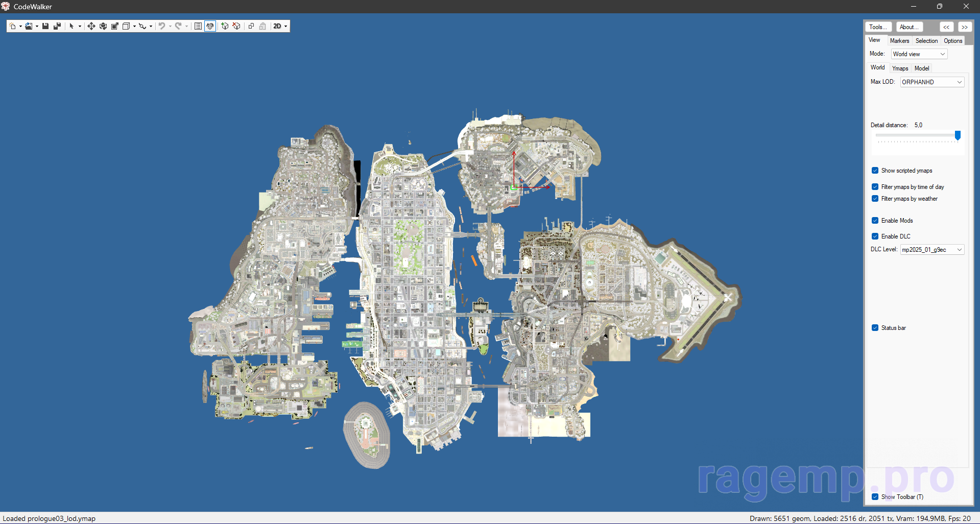This screenshot has width=980, height=524.
Task: Switch to the Markers tab
Action: coord(899,41)
